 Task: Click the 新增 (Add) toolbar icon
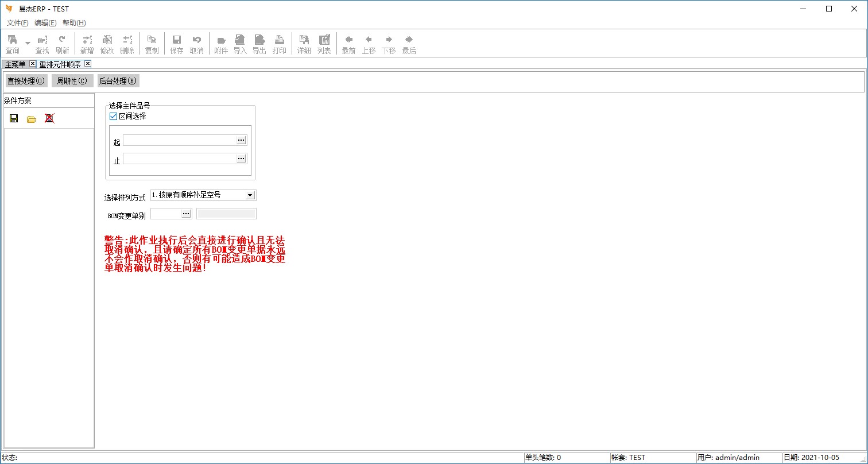(87, 44)
